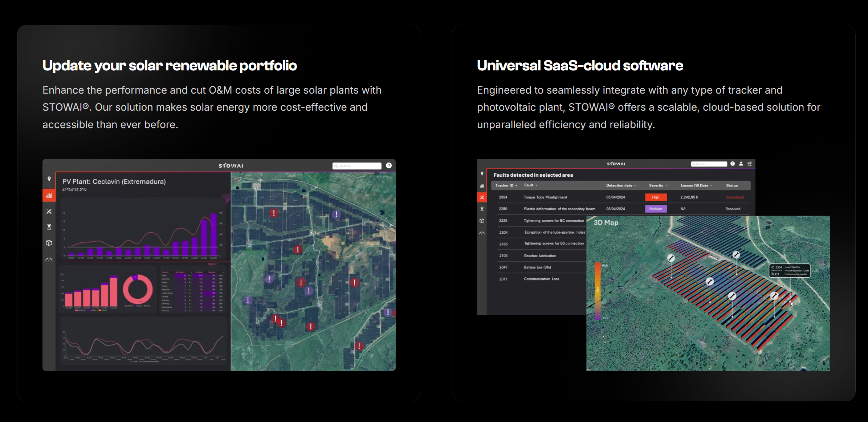
Task: Click the Faults detected in selected area heading
Action: pyautogui.click(x=533, y=175)
